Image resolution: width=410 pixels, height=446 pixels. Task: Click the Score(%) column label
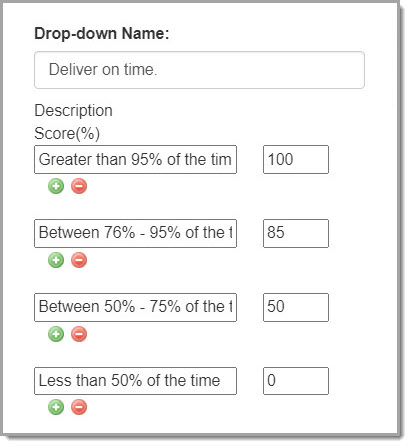(x=67, y=134)
